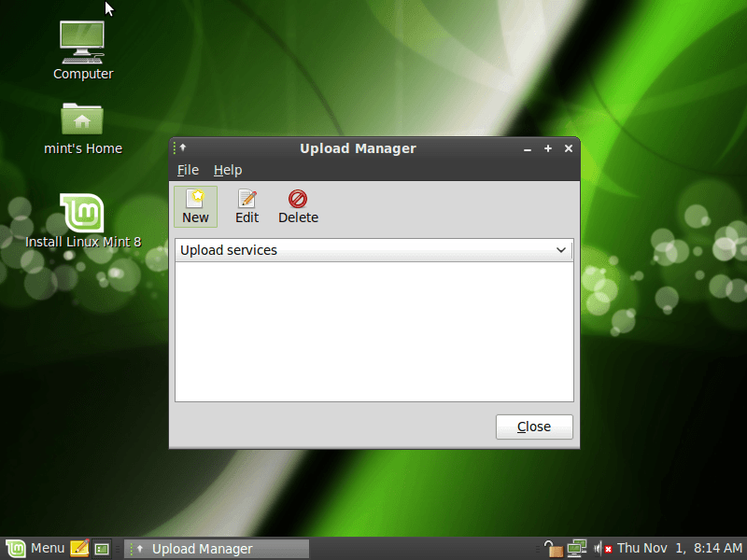This screenshot has height=560, width=747.
Task: Open the network connection tray icon
Action: pos(576,549)
